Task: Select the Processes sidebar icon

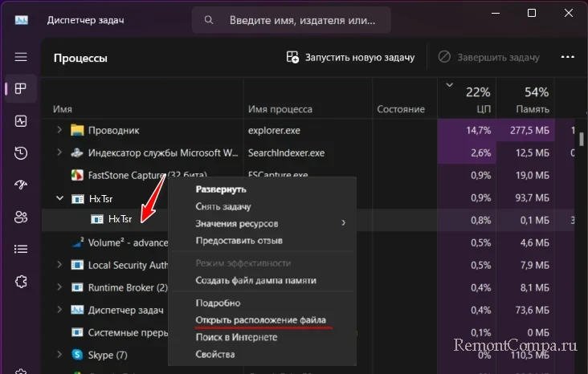Action: tap(21, 88)
